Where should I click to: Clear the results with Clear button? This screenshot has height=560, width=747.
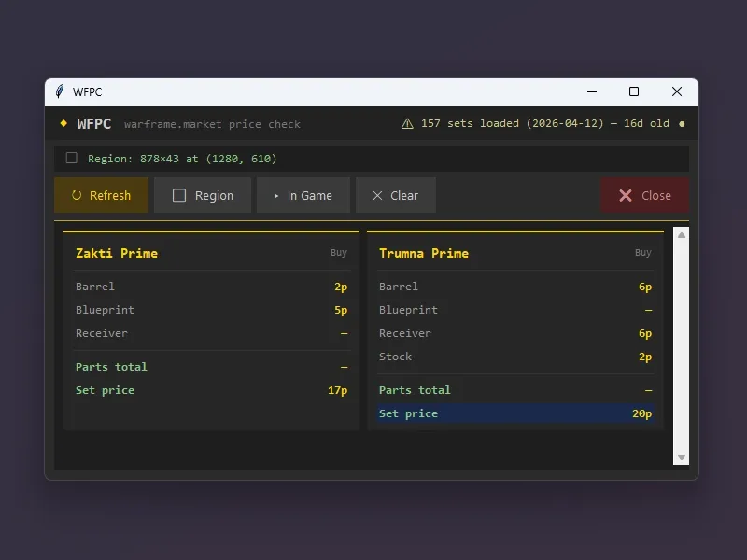click(396, 195)
